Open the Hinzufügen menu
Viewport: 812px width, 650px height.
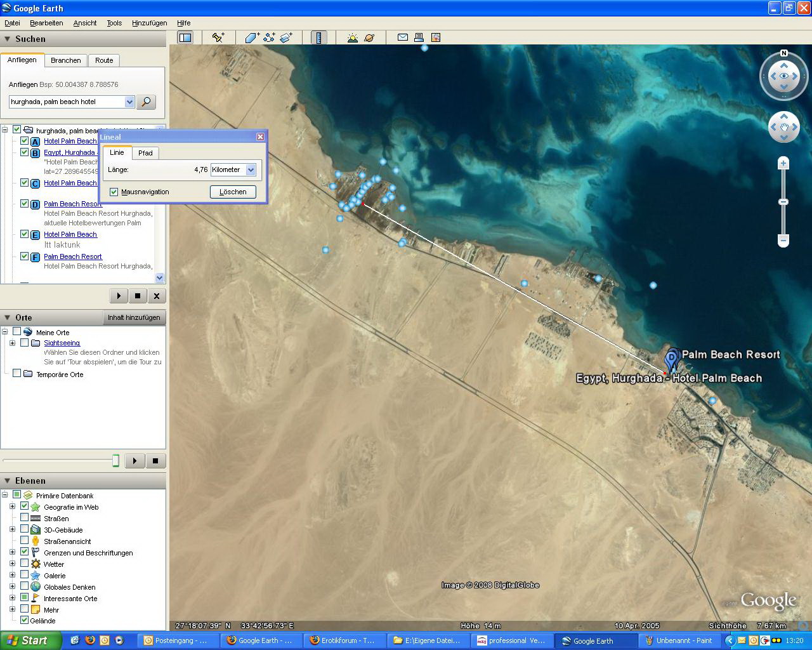[x=149, y=23]
